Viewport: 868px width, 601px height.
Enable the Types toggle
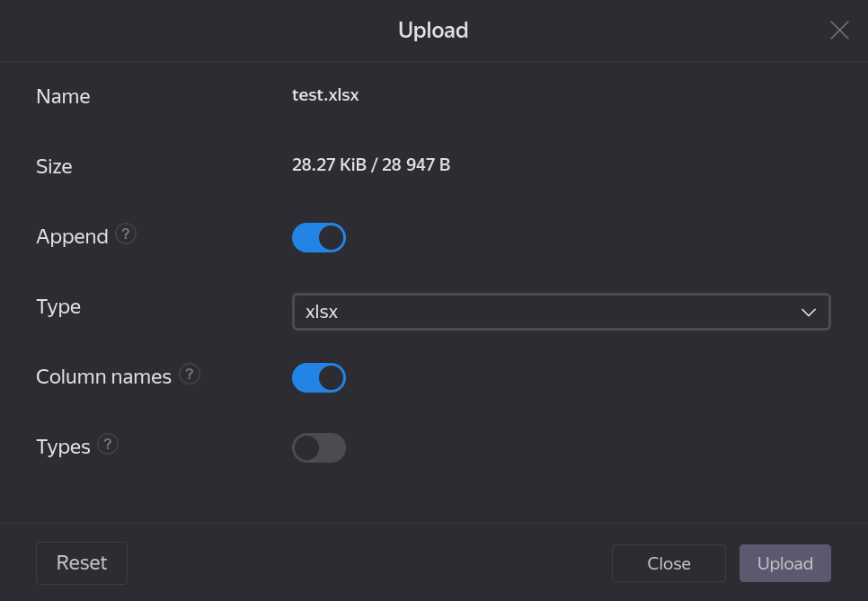(x=319, y=448)
